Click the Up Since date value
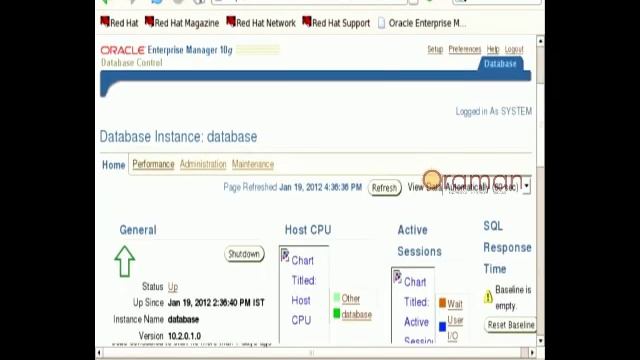Screen dimensions: 640x360 [x=216, y=303]
